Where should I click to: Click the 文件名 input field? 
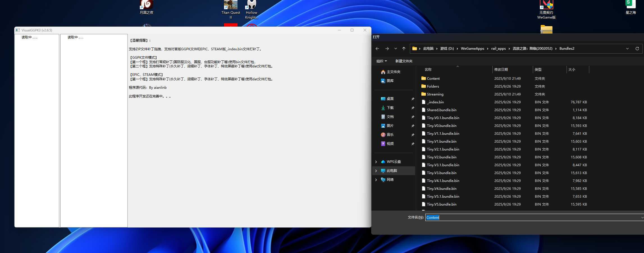click(x=533, y=218)
